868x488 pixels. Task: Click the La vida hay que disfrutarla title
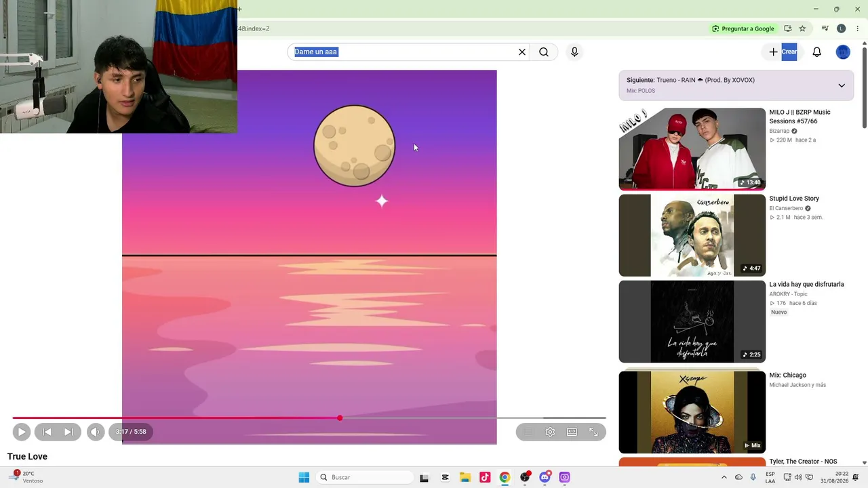click(x=806, y=285)
